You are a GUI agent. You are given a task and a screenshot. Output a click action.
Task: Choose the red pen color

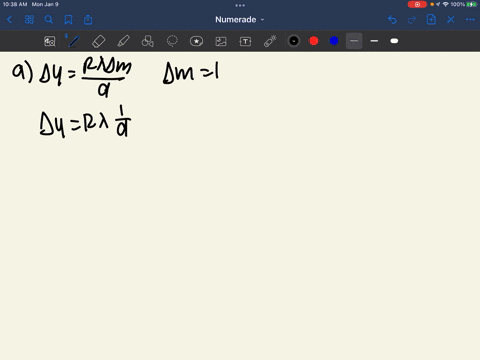click(314, 41)
